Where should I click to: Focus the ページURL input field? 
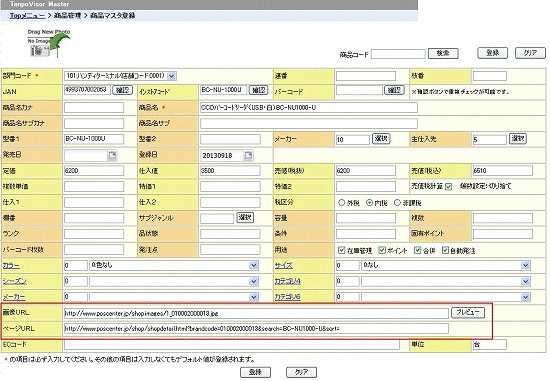click(256, 328)
